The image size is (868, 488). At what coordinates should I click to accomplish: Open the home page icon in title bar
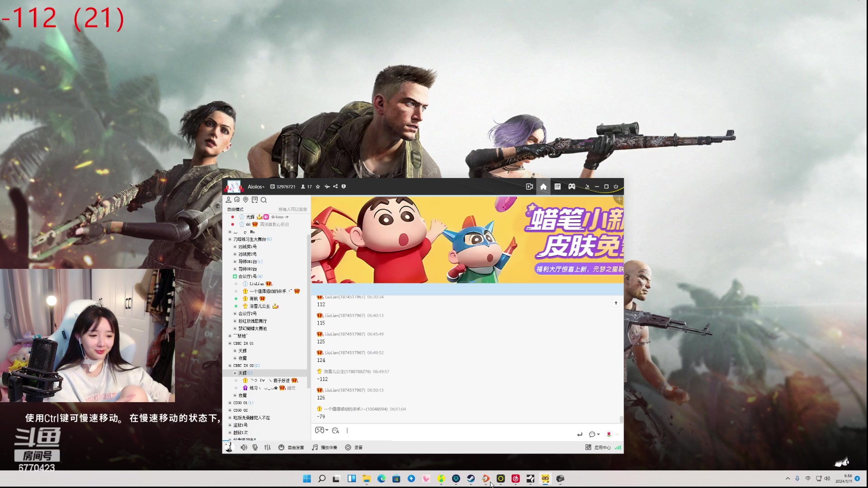click(x=543, y=187)
